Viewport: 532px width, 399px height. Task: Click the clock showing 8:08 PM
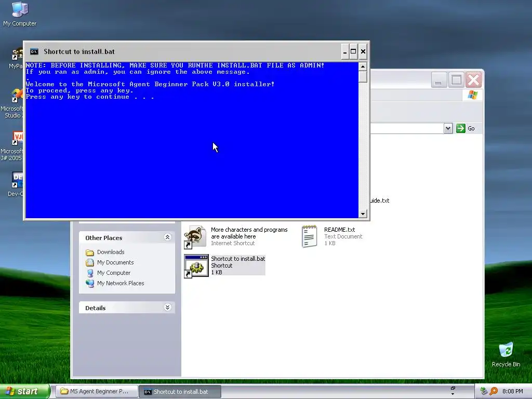pos(512,392)
